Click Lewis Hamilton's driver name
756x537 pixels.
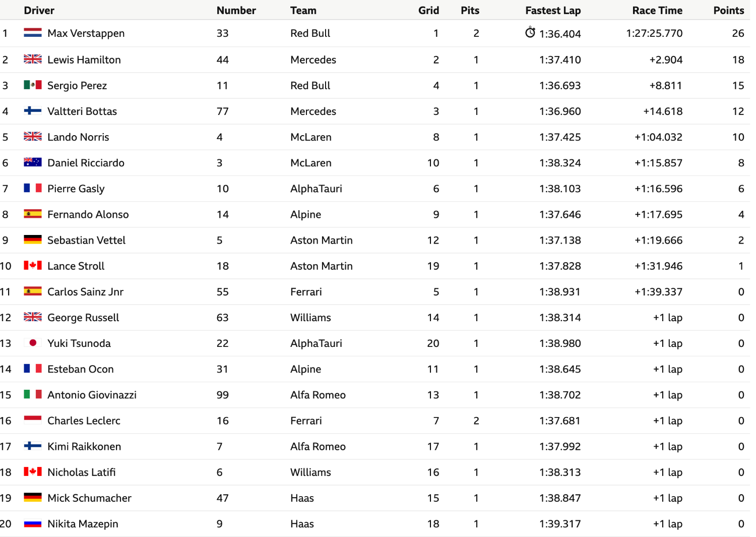tap(84, 59)
